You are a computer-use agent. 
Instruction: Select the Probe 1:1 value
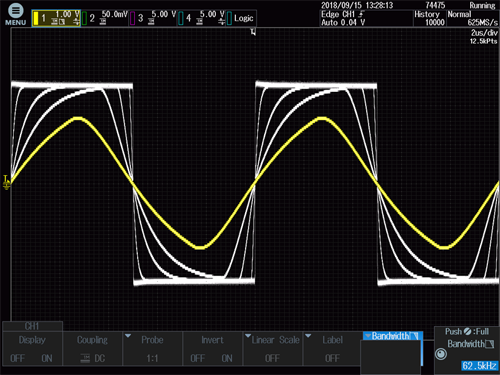tap(152, 358)
